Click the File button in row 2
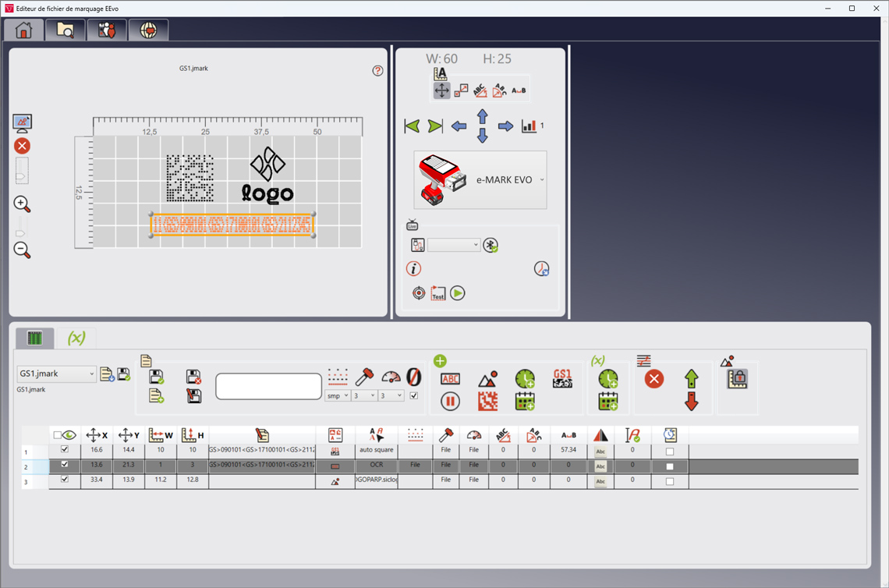The width and height of the screenshot is (889, 588). 415,466
